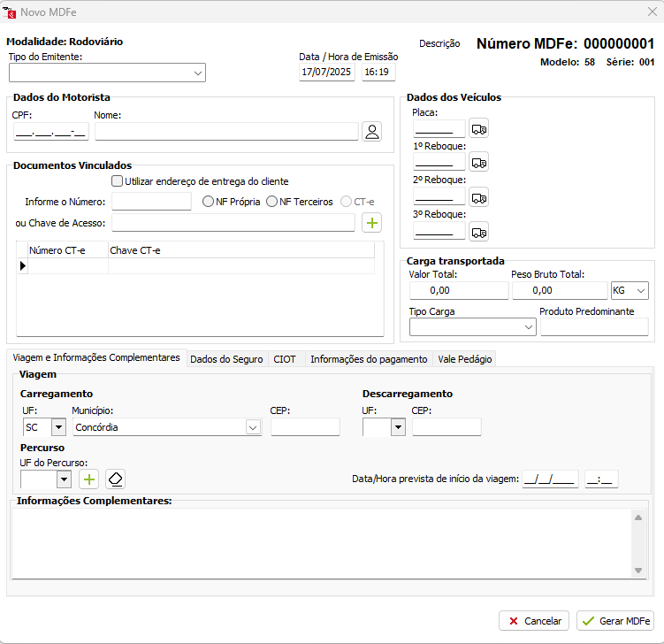Select NF Própria radio option
Image resolution: width=664 pixels, height=644 pixels.
[209, 202]
